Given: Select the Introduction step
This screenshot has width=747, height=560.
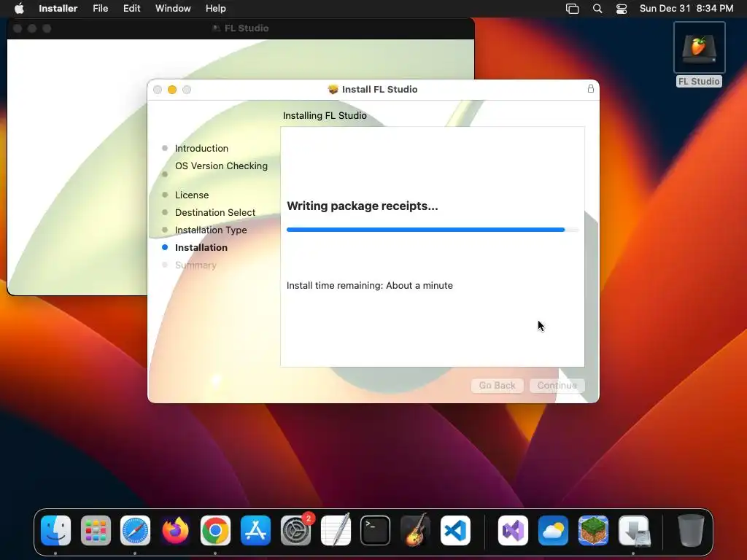Looking at the screenshot, I should click(x=201, y=148).
